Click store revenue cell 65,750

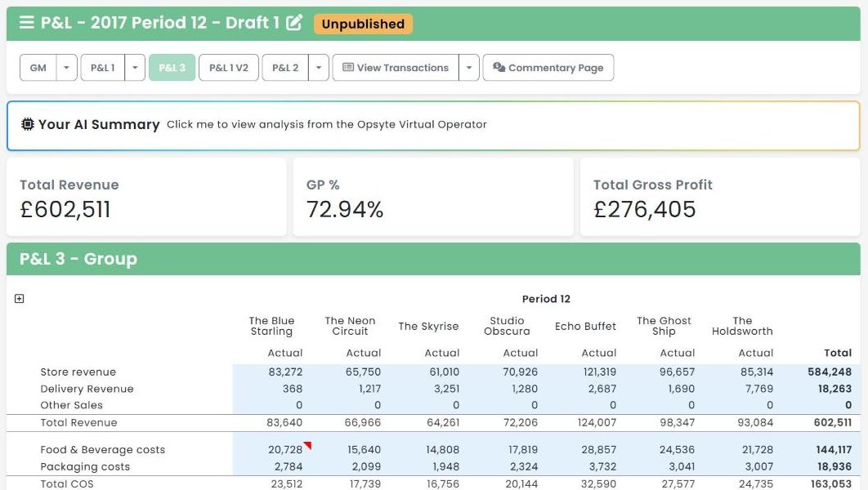[363, 372]
